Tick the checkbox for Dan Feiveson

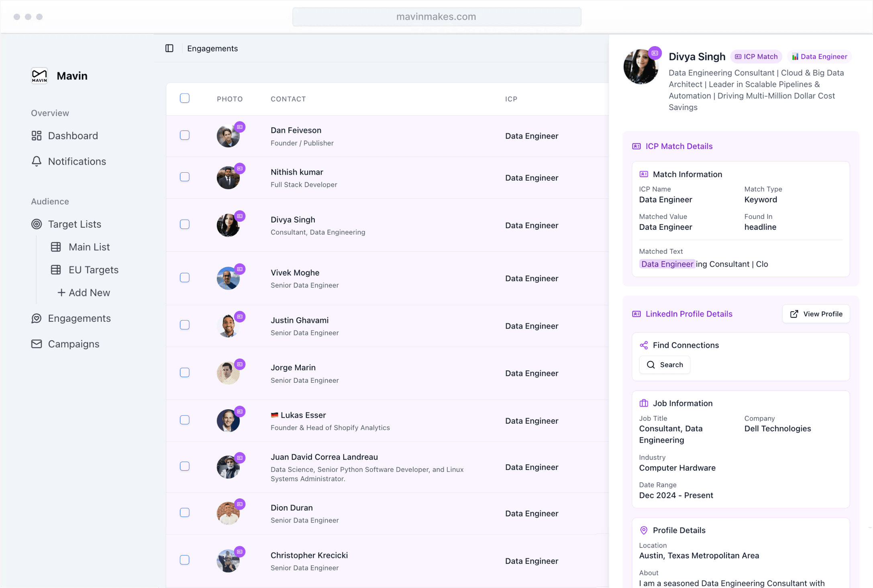coord(185,135)
